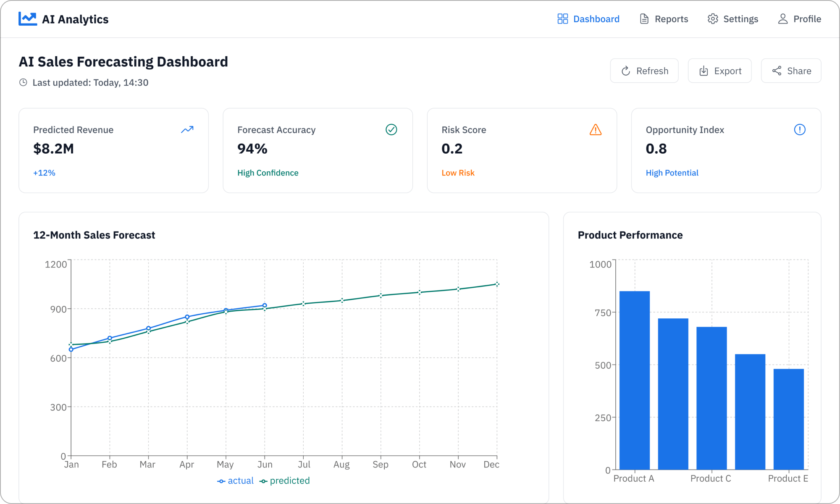Click the clock icon near last updated time
Screen dimensions: 840x504
coord(23,82)
